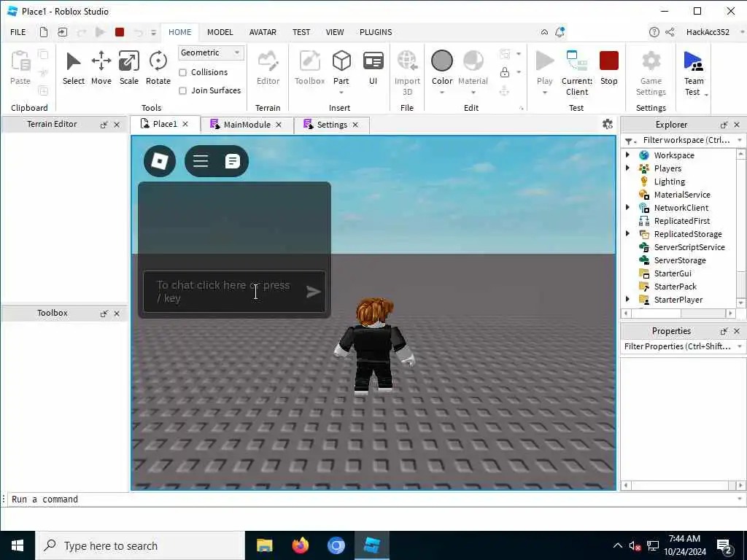Click the share icon near username
This screenshot has height=560, width=747.
pyautogui.click(x=670, y=32)
